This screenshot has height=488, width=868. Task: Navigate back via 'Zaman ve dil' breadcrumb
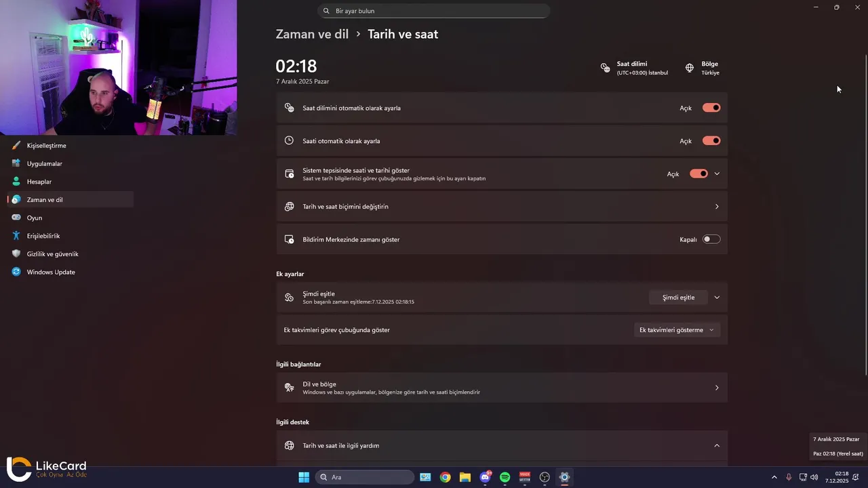click(x=312, y=34)
